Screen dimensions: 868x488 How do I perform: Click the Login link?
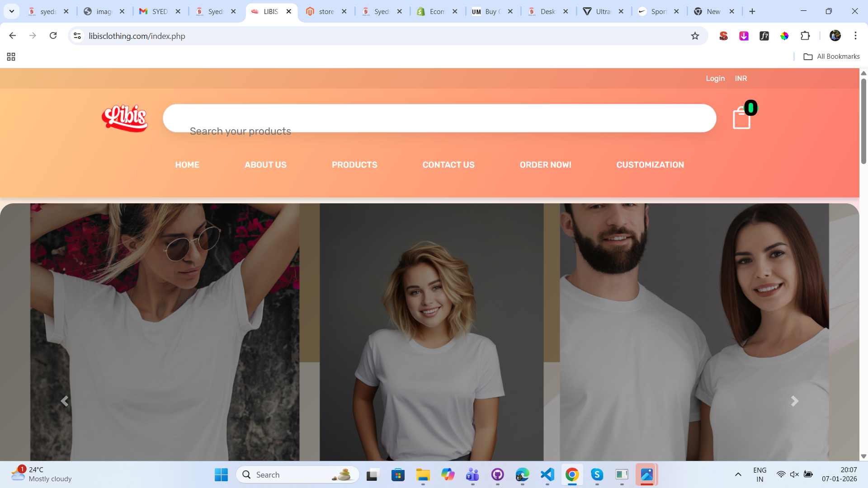[x=715, y=78]
